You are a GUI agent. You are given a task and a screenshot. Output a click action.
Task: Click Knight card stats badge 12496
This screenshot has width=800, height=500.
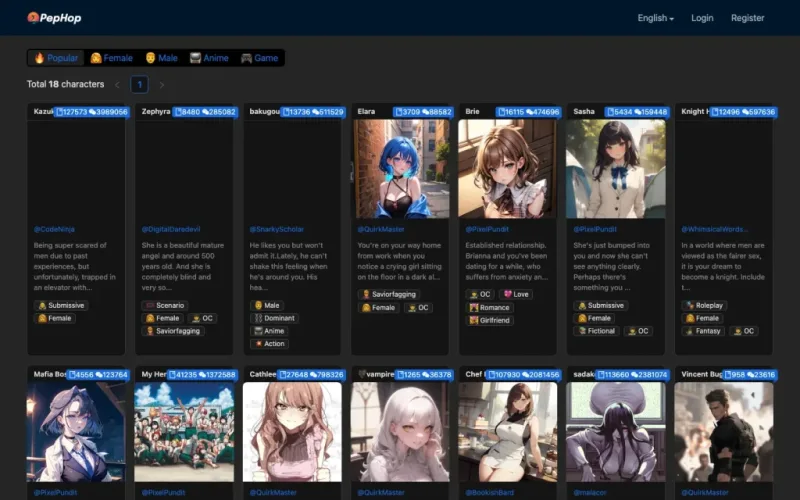(x=744, y=112)
